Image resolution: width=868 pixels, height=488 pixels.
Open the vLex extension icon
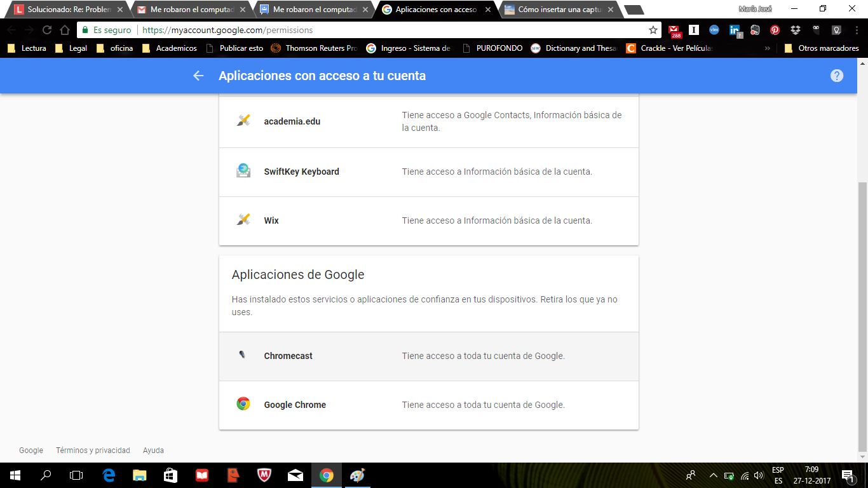(x=714, y=30)
